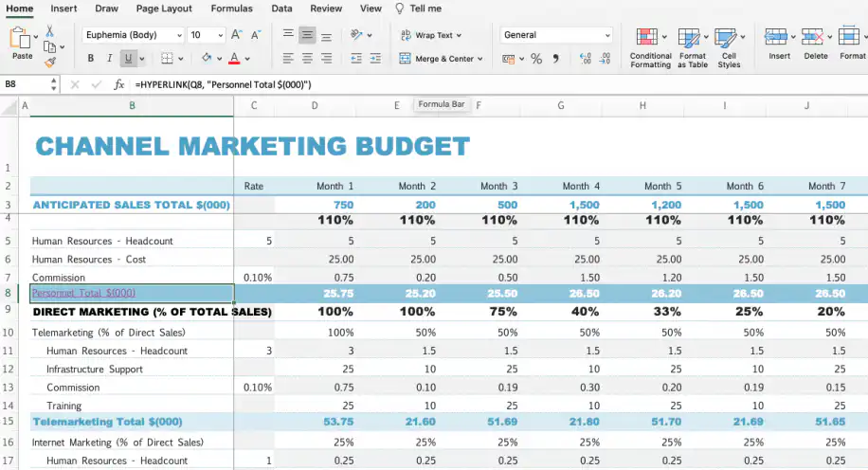The image size is (868, 470).
Task: Click the Borders icon
Action: coord(167,58)
